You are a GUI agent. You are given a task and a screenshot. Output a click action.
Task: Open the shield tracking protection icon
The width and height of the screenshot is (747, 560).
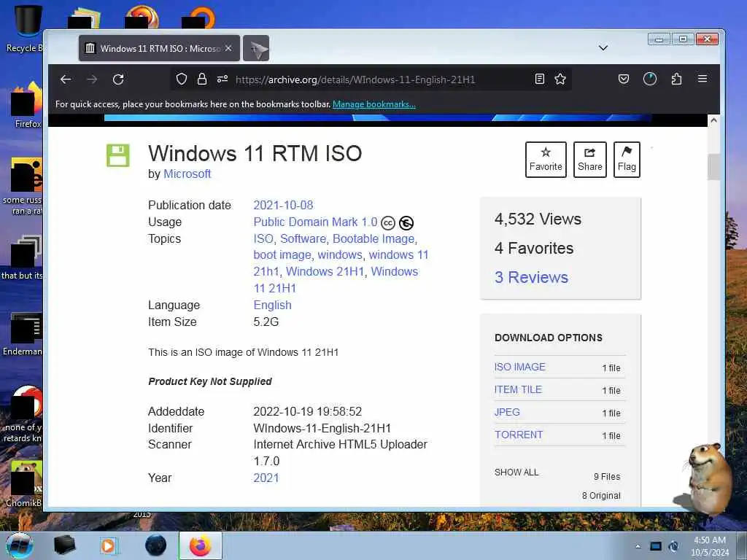pyautogui.click(x=182, y=79)
